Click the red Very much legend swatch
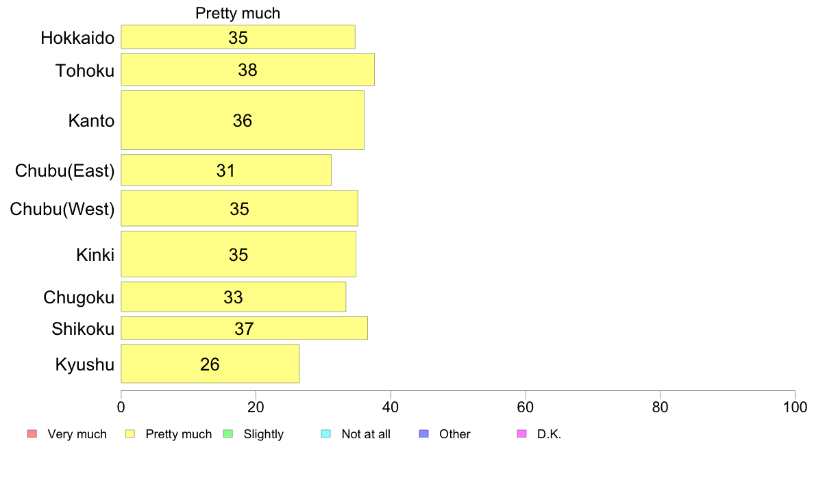This screenshot has width=814, height=504. [32, 433]
